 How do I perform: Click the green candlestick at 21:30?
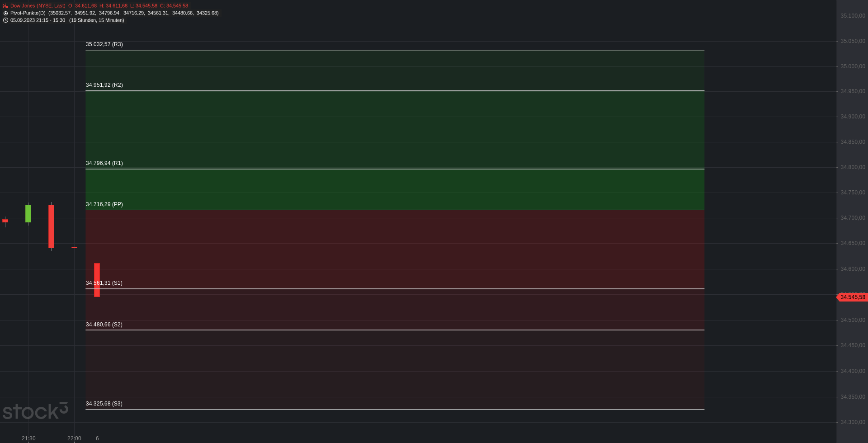click(28, 213)
